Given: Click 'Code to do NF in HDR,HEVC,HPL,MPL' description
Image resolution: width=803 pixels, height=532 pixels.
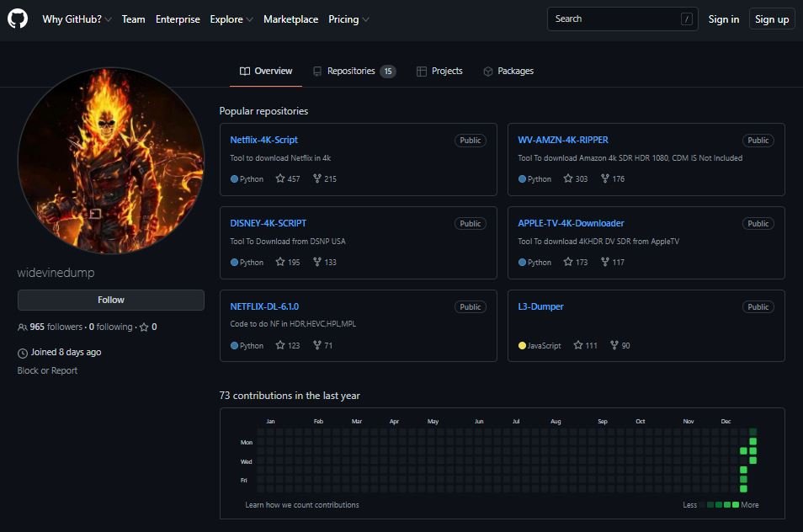Looking at the screenshot, I should 293,324.
